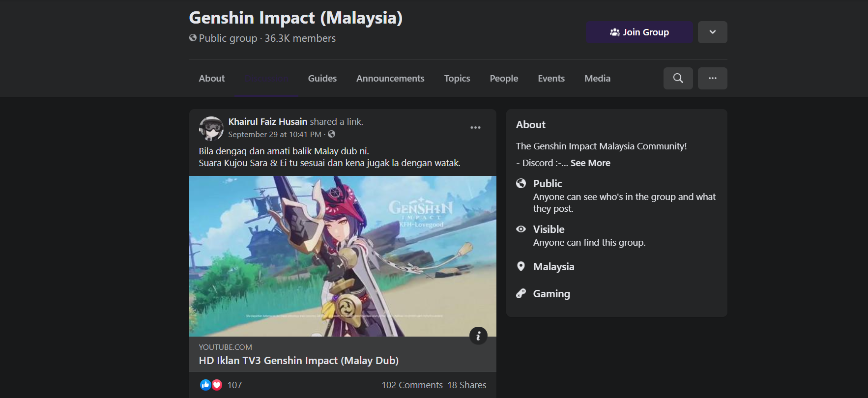Open the Genshin Impact video thumbnail
Viewport: 868px width, 398px height.
click(343, 256)
